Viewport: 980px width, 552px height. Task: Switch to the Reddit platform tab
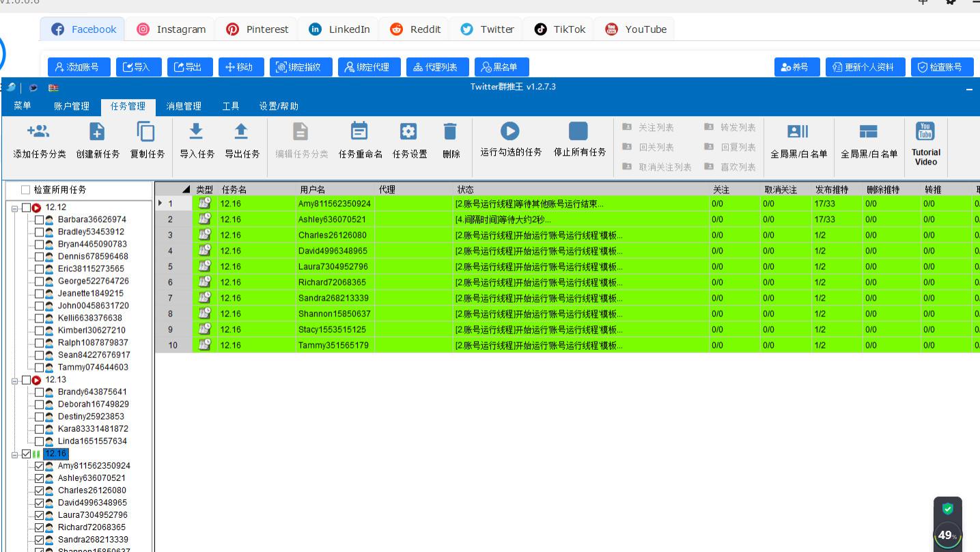(415, 29)
